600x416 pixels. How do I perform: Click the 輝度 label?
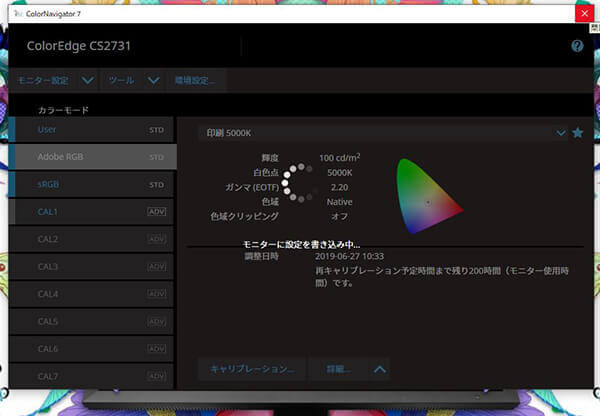point(270,158)
